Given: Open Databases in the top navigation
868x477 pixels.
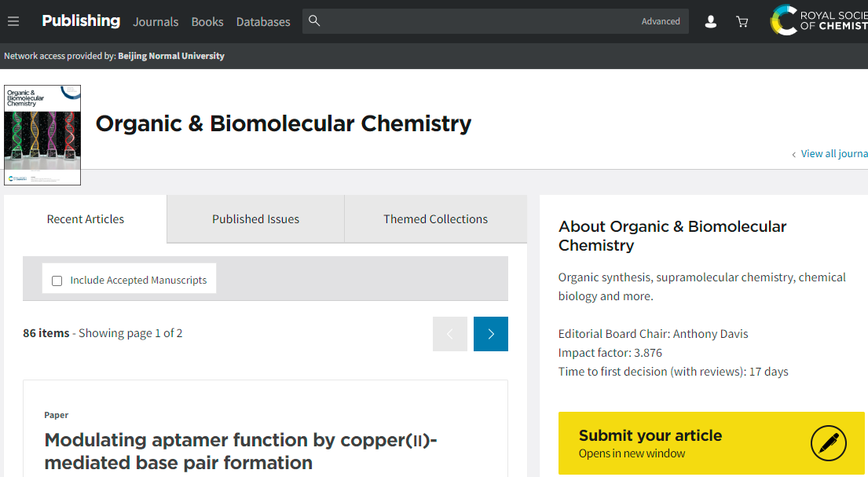Looking at the screenshot, I should [x=263, y=22].
